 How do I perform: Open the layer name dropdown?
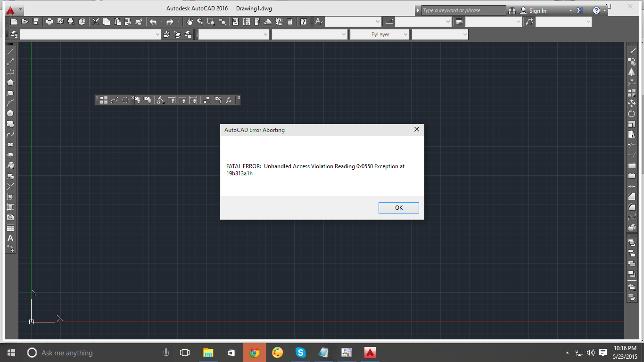(91, 34)
